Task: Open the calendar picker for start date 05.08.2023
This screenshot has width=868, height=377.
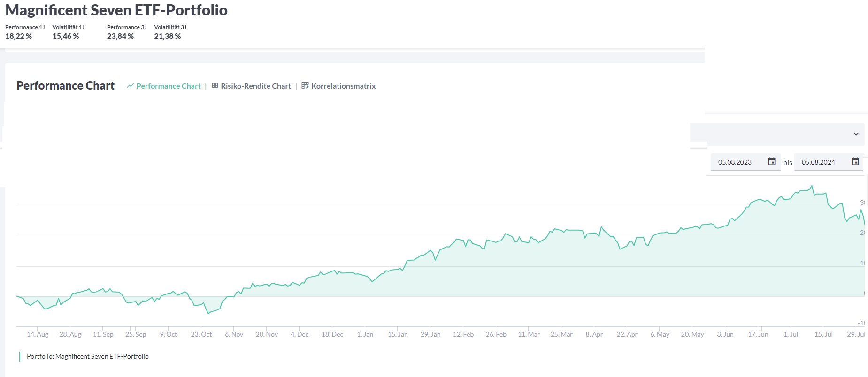Action: click(771, 162)
